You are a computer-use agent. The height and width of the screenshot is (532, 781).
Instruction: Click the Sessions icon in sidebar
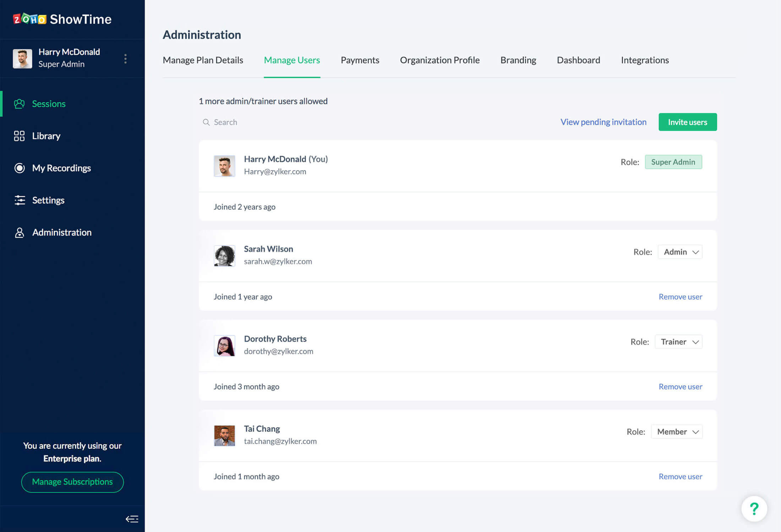tap(19, 104)
